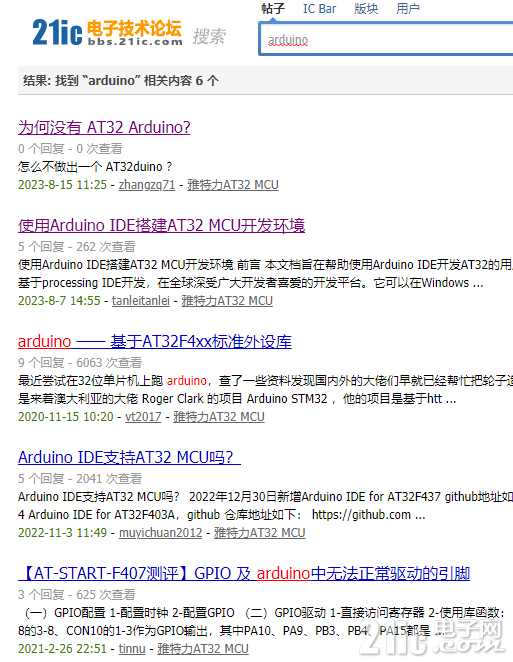
Task: Visit user vt2017 profile
Action: tap(143, 417)
